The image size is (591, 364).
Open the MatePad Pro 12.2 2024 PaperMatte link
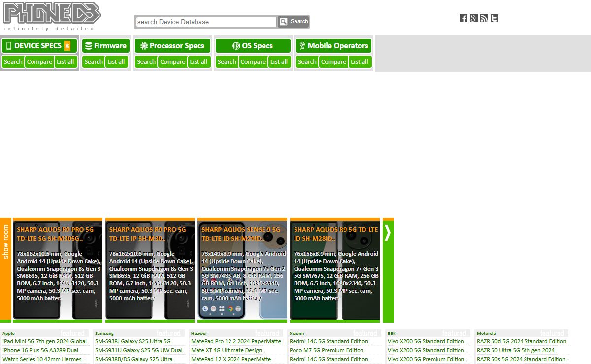238,341
